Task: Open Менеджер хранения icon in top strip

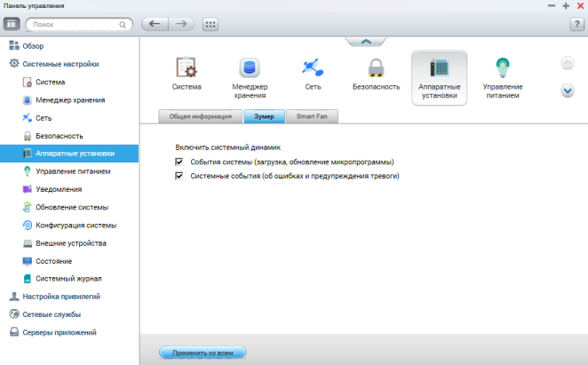Action: (x=250, y=67)
